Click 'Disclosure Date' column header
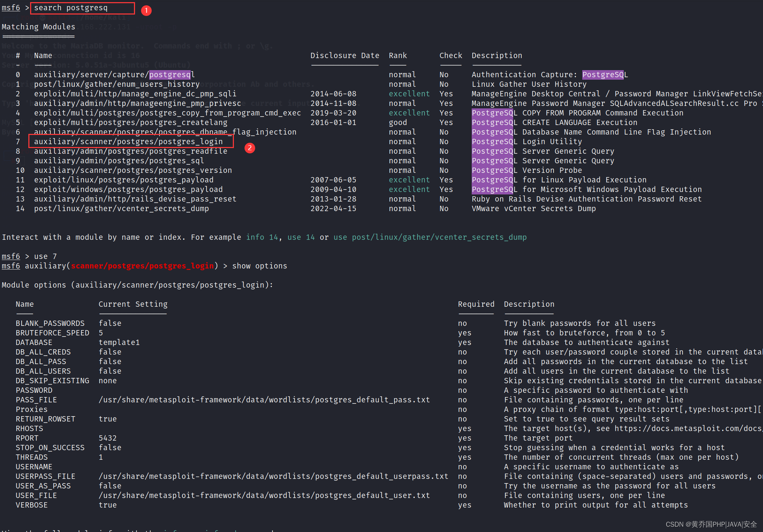This screenshot has width=763, height=532. 345,56
